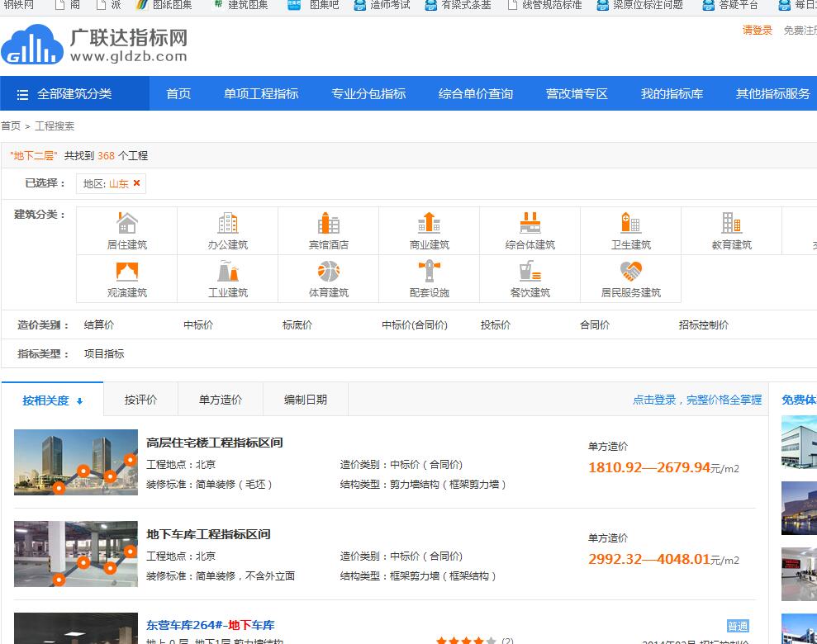Click the 广联达指标网 cloud logo

point(32,45)
